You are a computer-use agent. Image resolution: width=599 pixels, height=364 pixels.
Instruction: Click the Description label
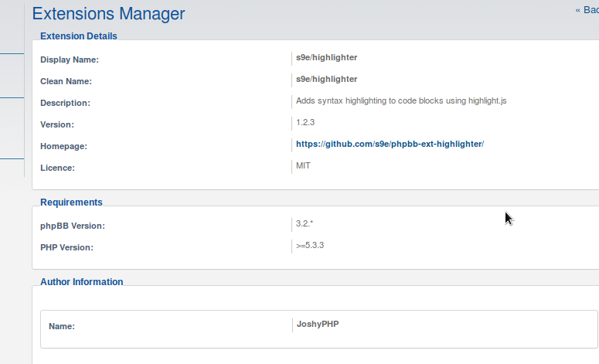[65, 103]
